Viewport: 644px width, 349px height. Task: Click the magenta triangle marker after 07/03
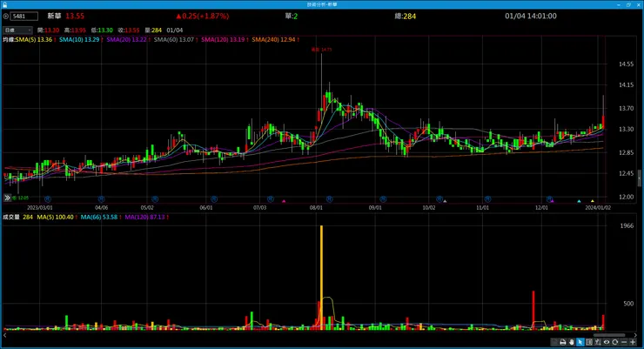[x=284, y=201]
